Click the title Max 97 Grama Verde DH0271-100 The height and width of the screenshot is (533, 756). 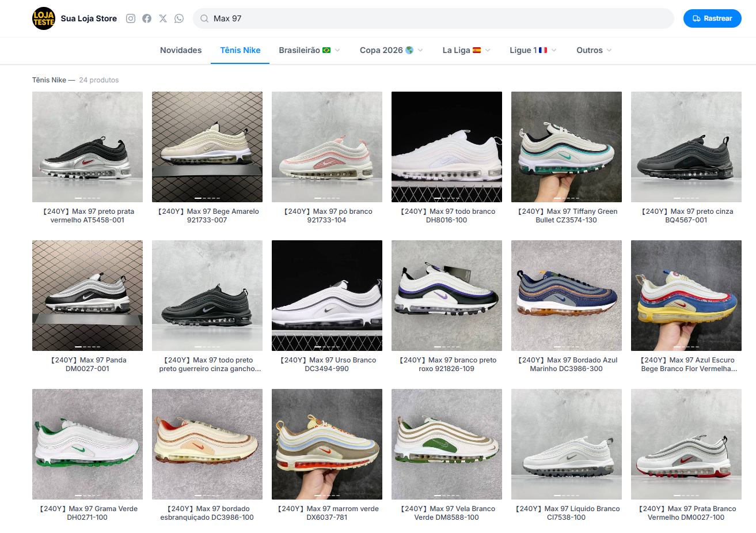coord(88,513)
